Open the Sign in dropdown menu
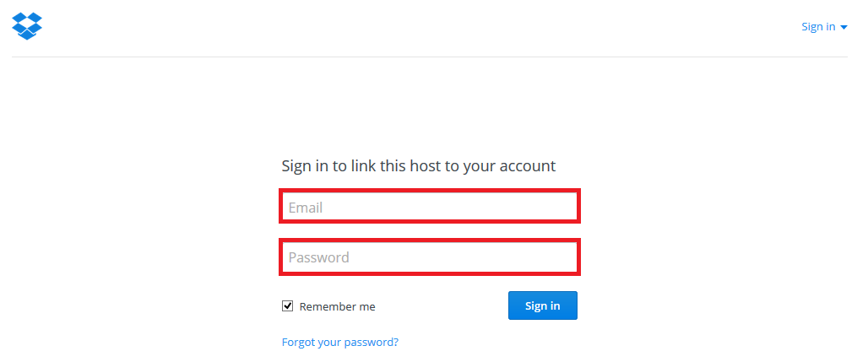The height and width of the screenshot is (362, 868). 823,27
